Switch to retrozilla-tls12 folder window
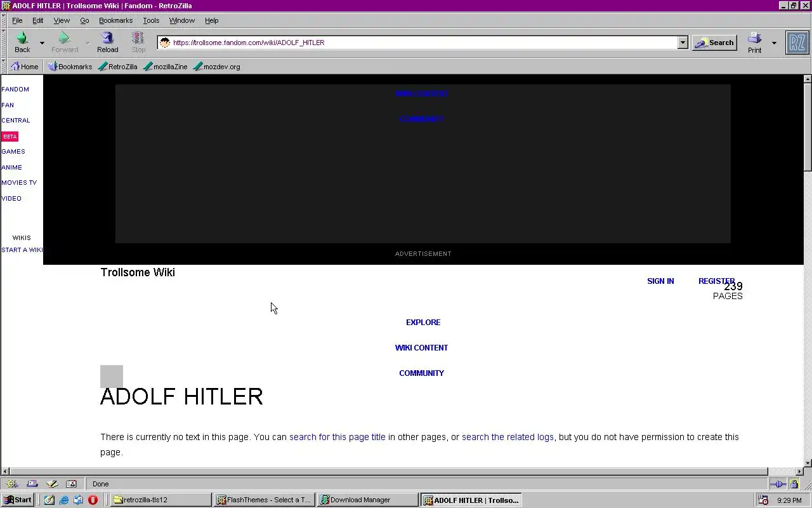This screenshot has width=812, height=508. (x=161, y=500)
